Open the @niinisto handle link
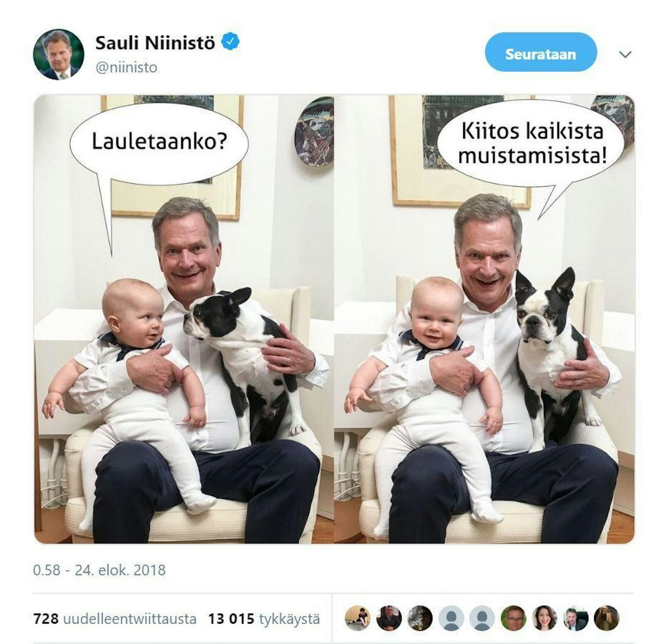671x644 pixels. (126, 68)
